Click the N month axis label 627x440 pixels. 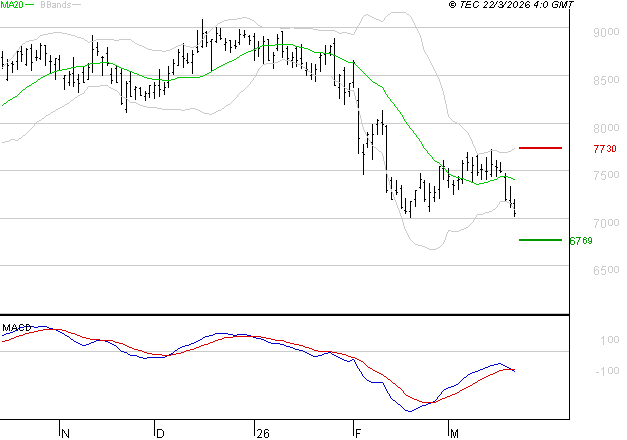click(66, 434)
